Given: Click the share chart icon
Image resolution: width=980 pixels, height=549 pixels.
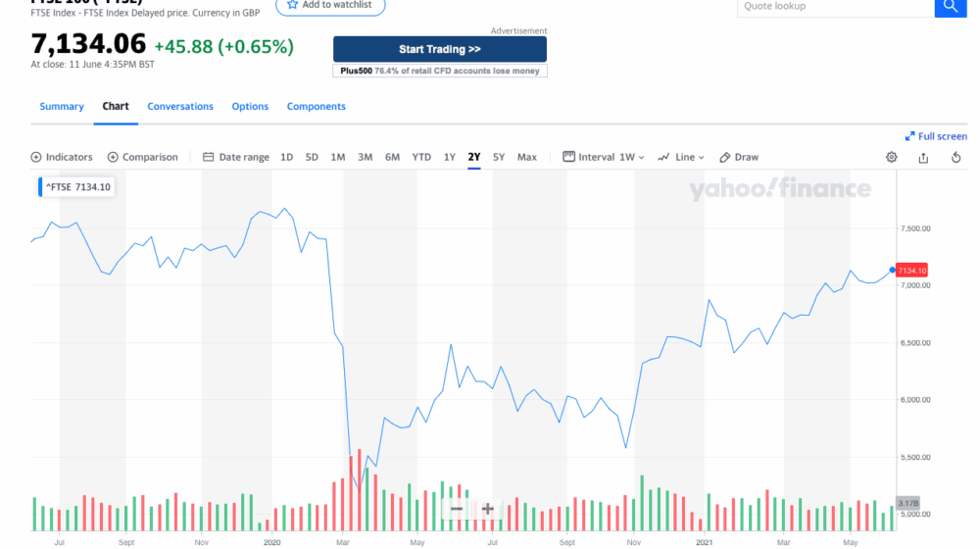Looking at the screenshot, I should 923,157.
